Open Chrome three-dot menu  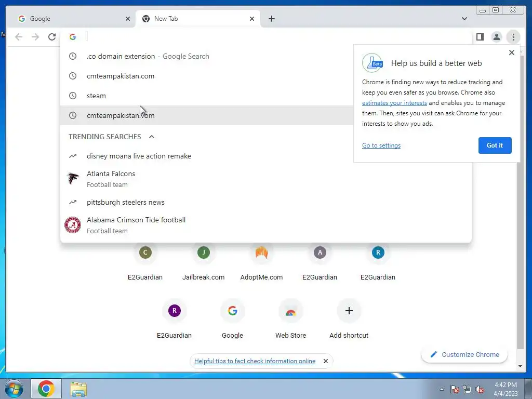513,37
